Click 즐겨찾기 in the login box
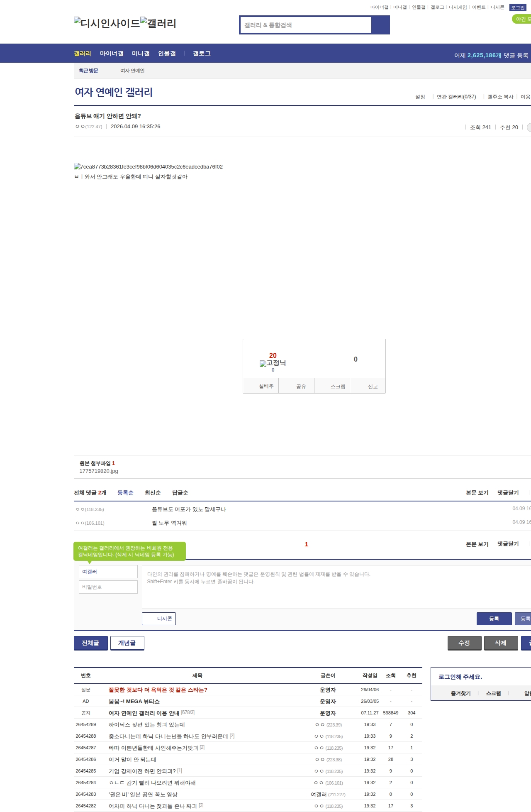Screen dimensions: 531x812 460,694
